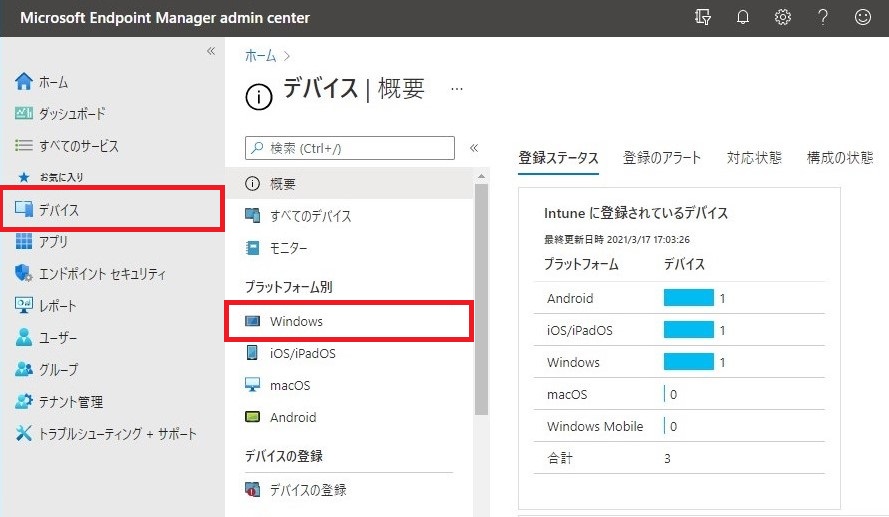Click the ホーム home icon in sidebar
The height and width of the screenshot is (517, 889).
point(25,82)
